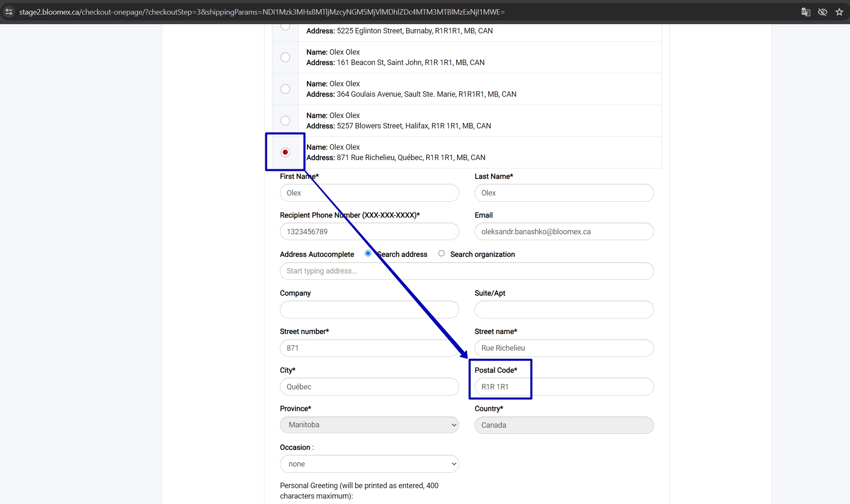Focus the Recipient Phone Number field

point(370,231)
